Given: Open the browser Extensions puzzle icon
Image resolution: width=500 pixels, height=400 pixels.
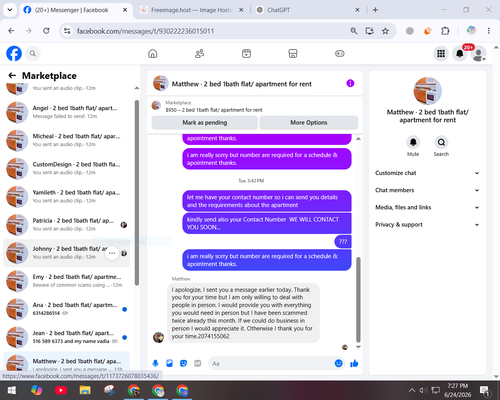Looking at the screenshot, I should point(445,31).
